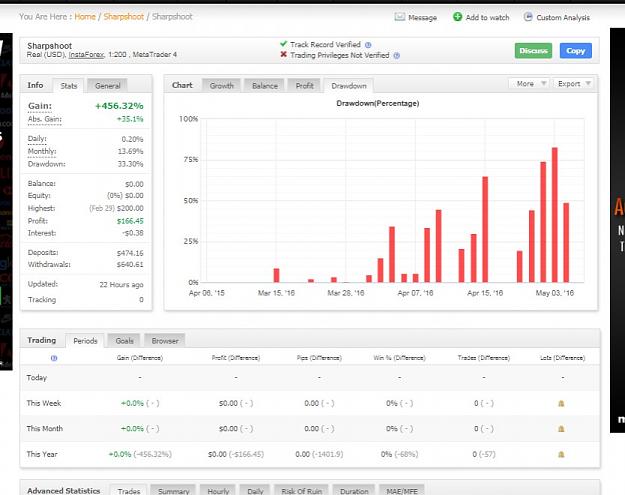Open the Goals trading tab
This screenshot has width=625, height=495.
pyautogui.click(x=124, y=341)
